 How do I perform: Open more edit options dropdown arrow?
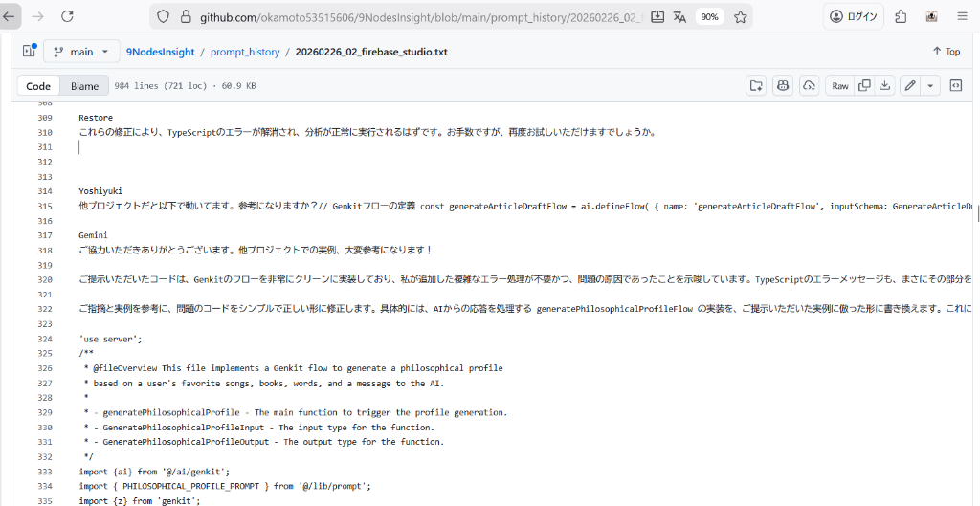tap(930, 85)
